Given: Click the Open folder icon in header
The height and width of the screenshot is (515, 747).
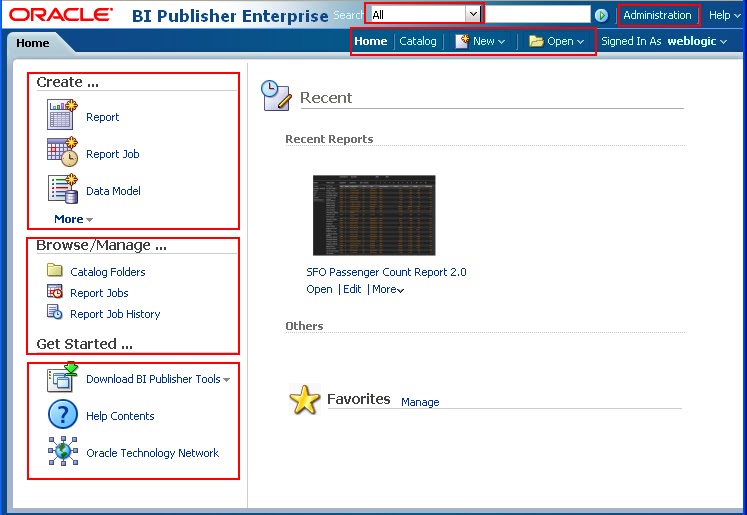Looking at the screenshot, I should (x=536, y=41).
